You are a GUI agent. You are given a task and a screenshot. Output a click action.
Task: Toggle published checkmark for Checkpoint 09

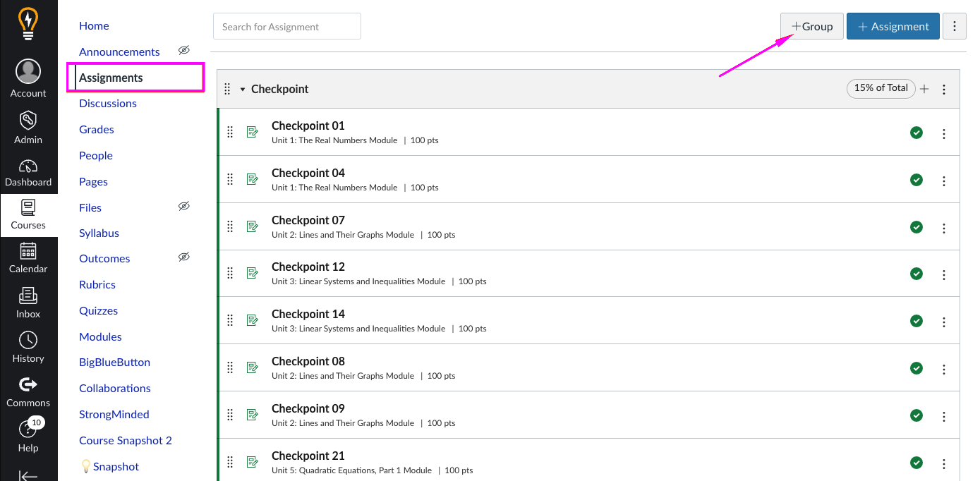tap(917, 415)
